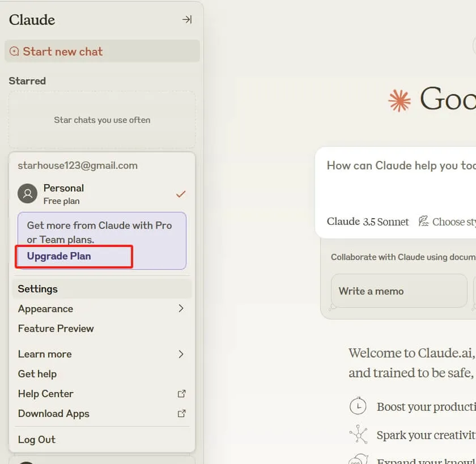The width and height of the screenshot is (476, 464).
Task: Click the Starred section heading
Action: point(27,81)
